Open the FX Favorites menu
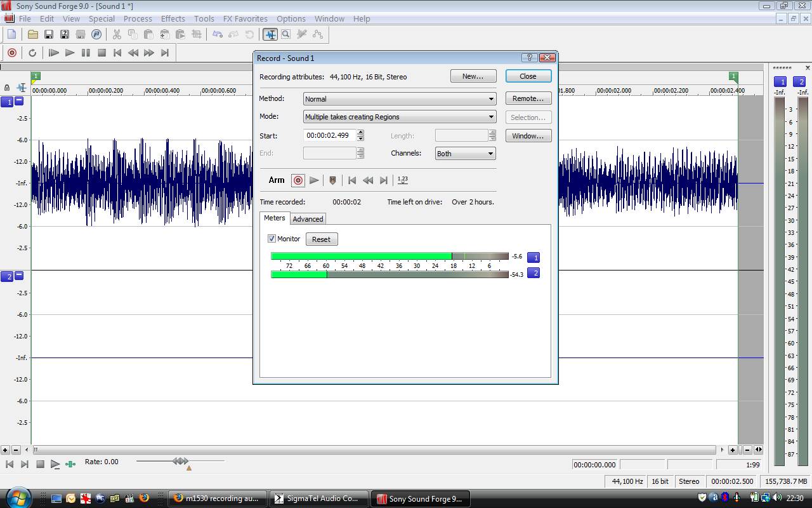The image size is (812, 508). pos(245,18)
